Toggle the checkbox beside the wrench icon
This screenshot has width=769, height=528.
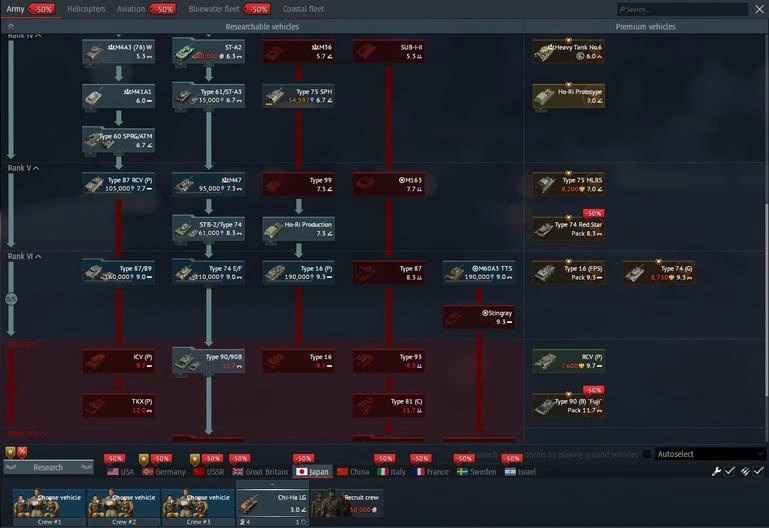click(730, 471)
